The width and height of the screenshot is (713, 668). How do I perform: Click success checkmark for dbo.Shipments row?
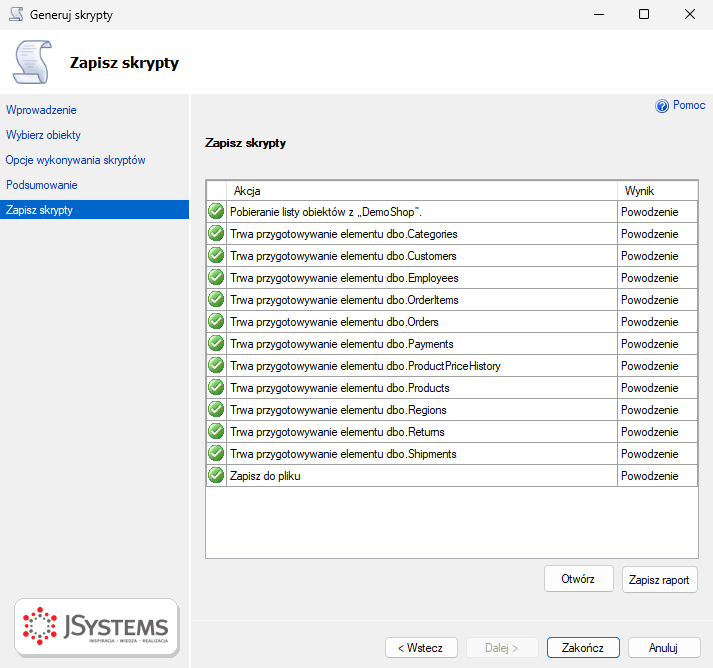(216, 453)
